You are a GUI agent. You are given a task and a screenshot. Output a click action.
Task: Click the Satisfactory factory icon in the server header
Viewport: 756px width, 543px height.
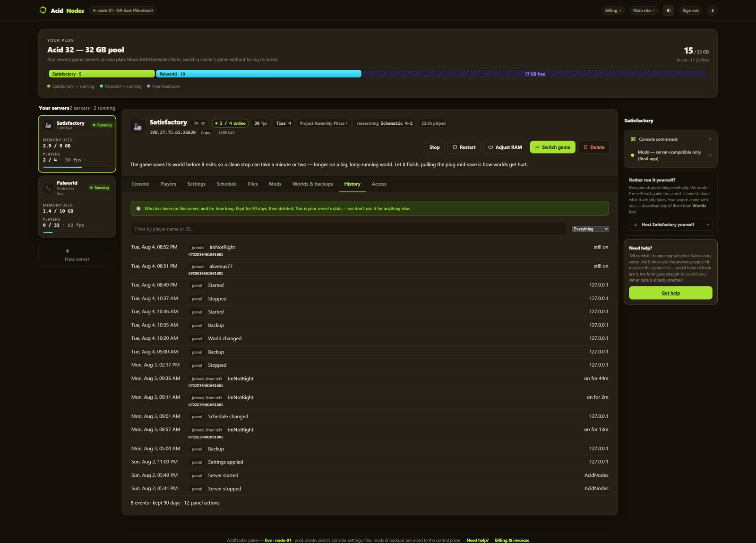click(137, 126)
